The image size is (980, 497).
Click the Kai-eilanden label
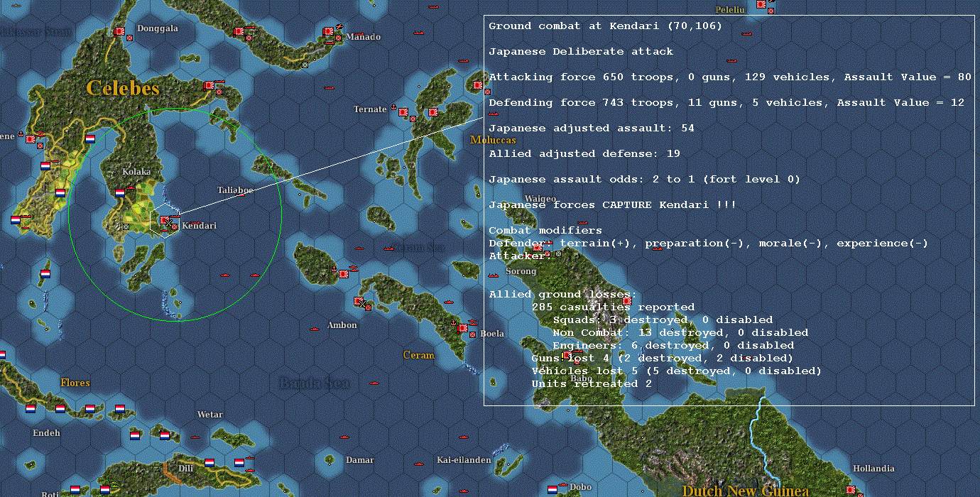pos(464,460)
